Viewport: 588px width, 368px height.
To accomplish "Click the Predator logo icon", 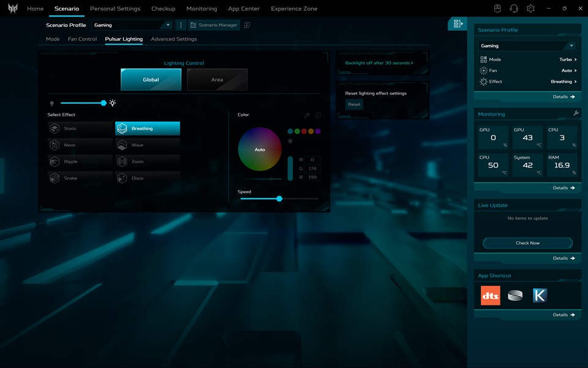I will 13,9.
